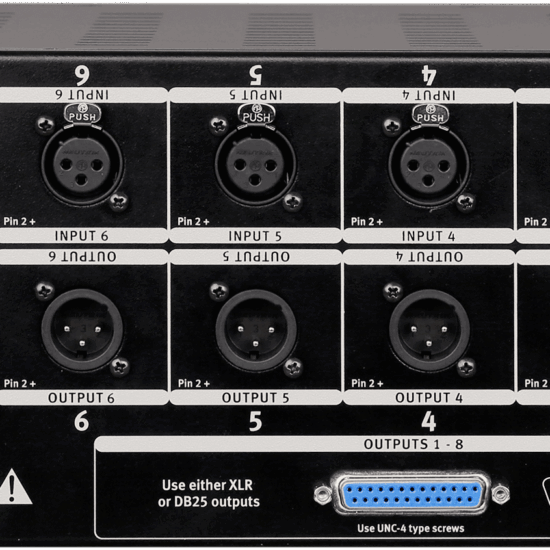Click the right jackscrew of the DB25 connector
The image size is (550, 550).
tap(501, 494)
